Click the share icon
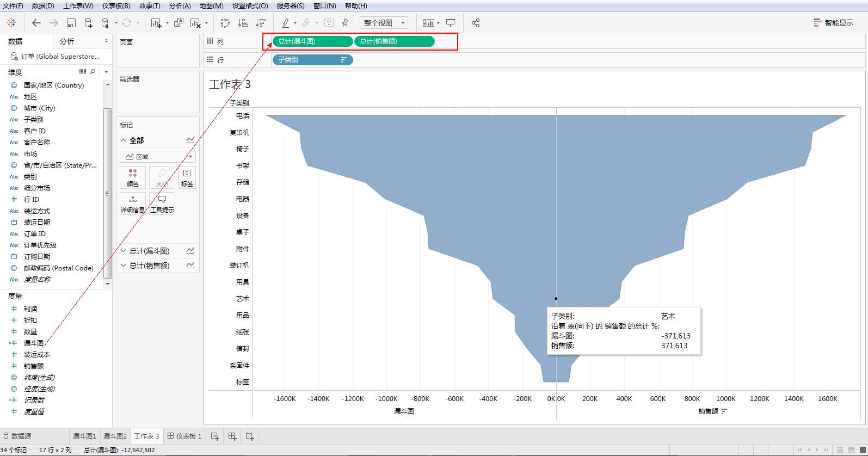This screenshot has width=868, height=456. tap(476, 23)
